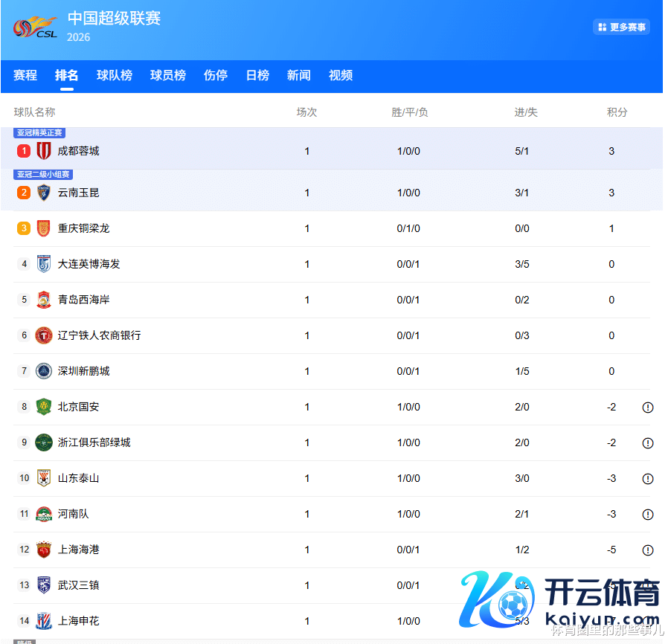Viewport: 671px width, 644px height.
Task: Open 重庆铜梁龙 team name link
Action: click(83, 228)
